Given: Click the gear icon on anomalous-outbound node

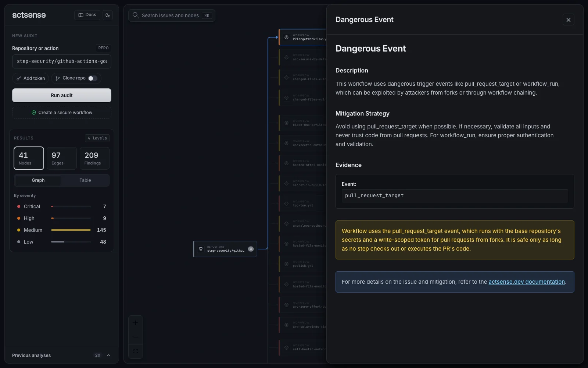Looking at the screenshot, I should click(x=286, y=224).
